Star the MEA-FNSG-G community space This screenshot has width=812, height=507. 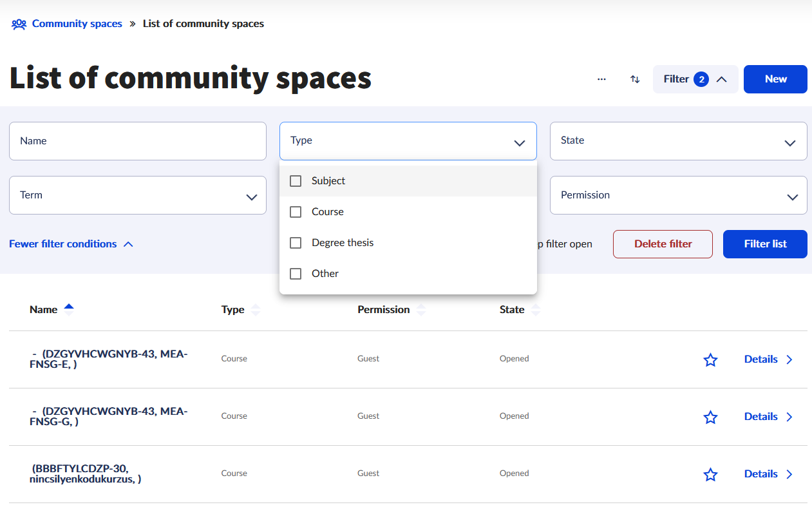(710, 417)
